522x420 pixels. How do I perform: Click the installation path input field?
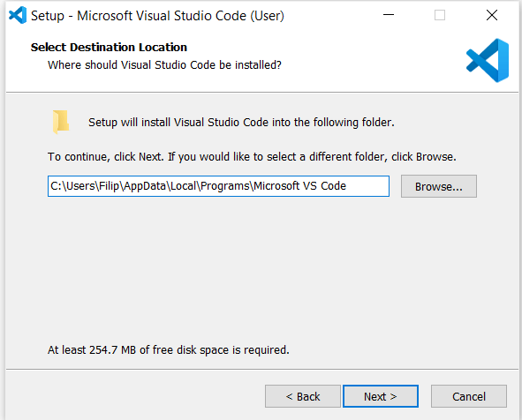click(x=218, y=186)
